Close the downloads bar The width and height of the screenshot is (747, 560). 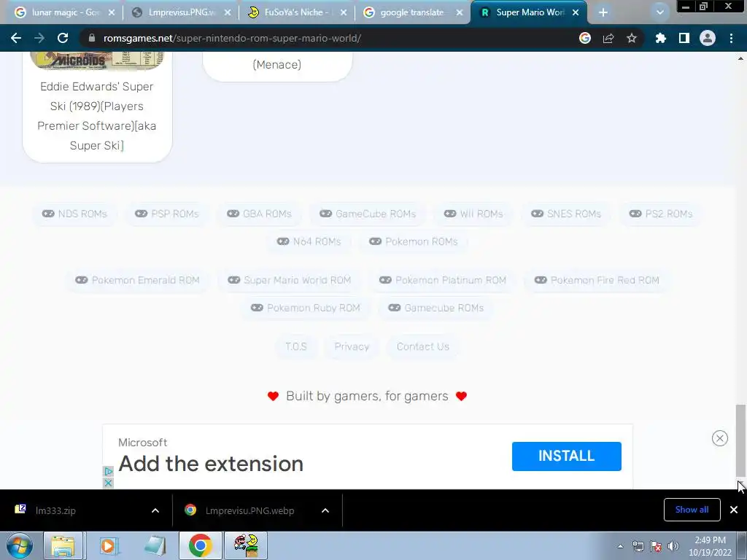[734, 510]
